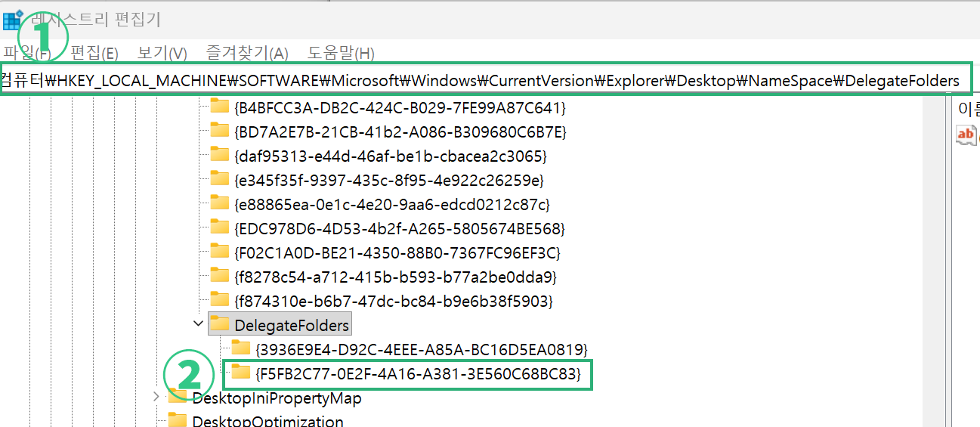Click the Registry Editor app icon in title bar
This screenshot has height=427, width=980.
coord(12,20)
